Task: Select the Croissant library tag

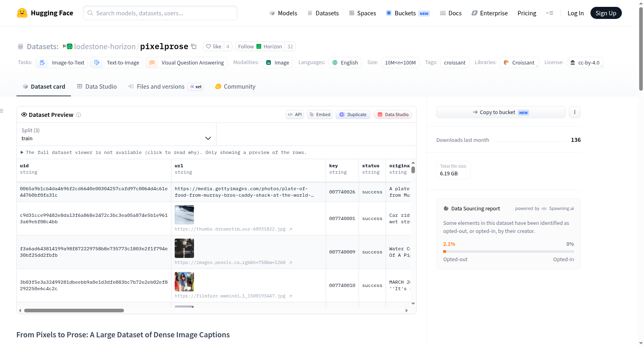Action: point(519,62)
